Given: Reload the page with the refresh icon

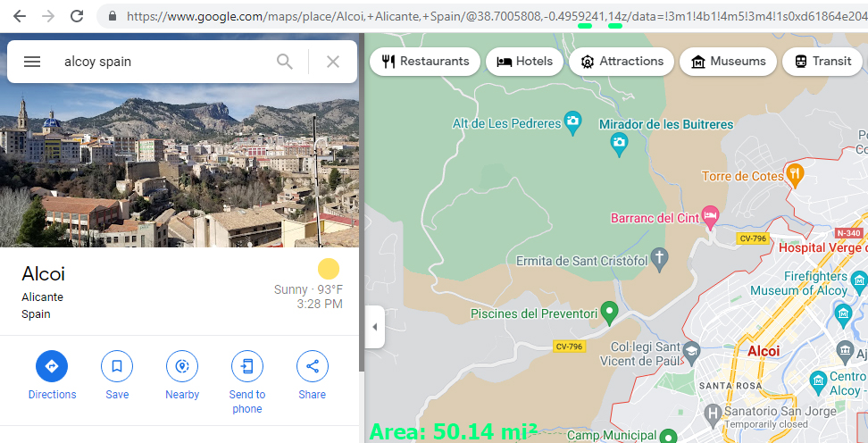Looking at the screenshot, I should (x=77, y=16).
